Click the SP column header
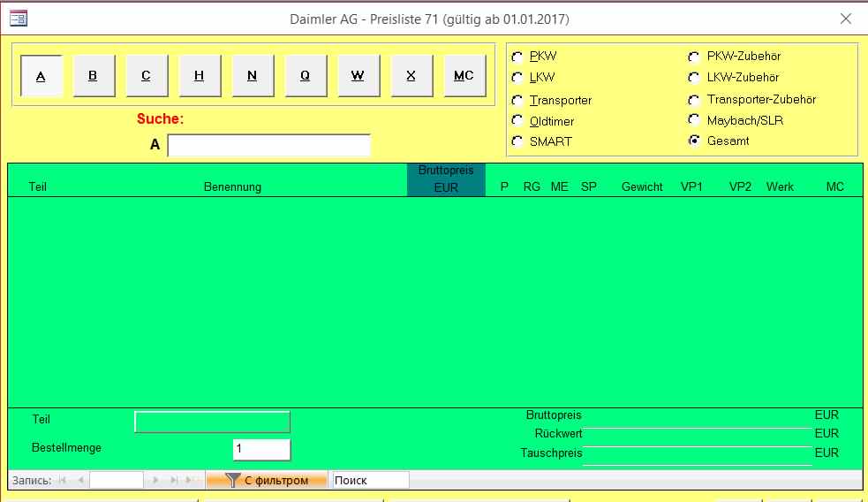The height and width of the screenshot is (502, 868). pos(588,186)
